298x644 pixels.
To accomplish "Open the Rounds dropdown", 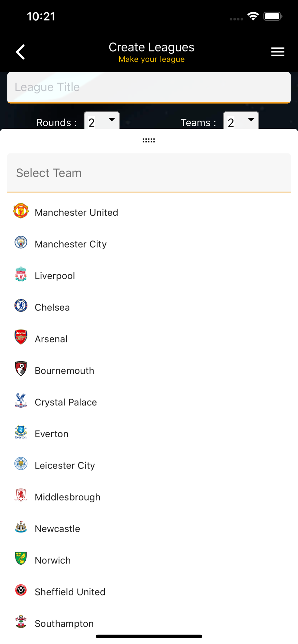I will tap(102, 121).
